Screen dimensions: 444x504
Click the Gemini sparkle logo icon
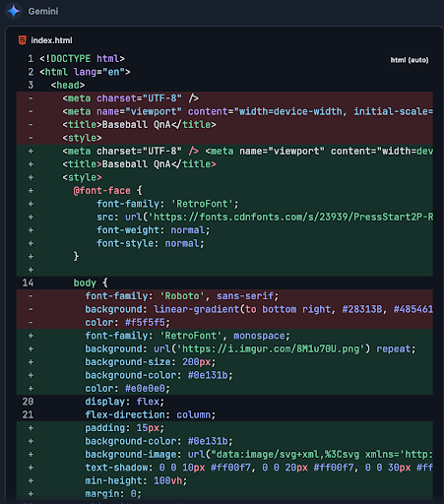tap(14, 11)
